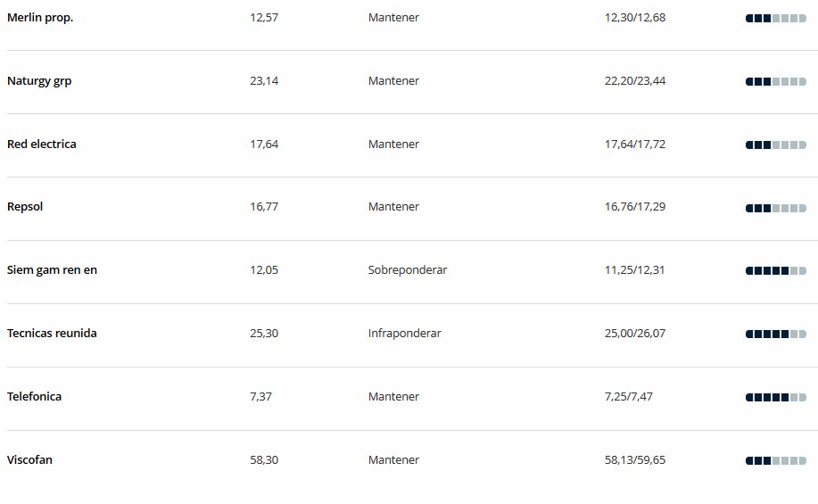Image resolution: width=818 pixels, height=504 pixels.
Task: Click the Viscofan rating bar indicator
Action: point(776,460)
